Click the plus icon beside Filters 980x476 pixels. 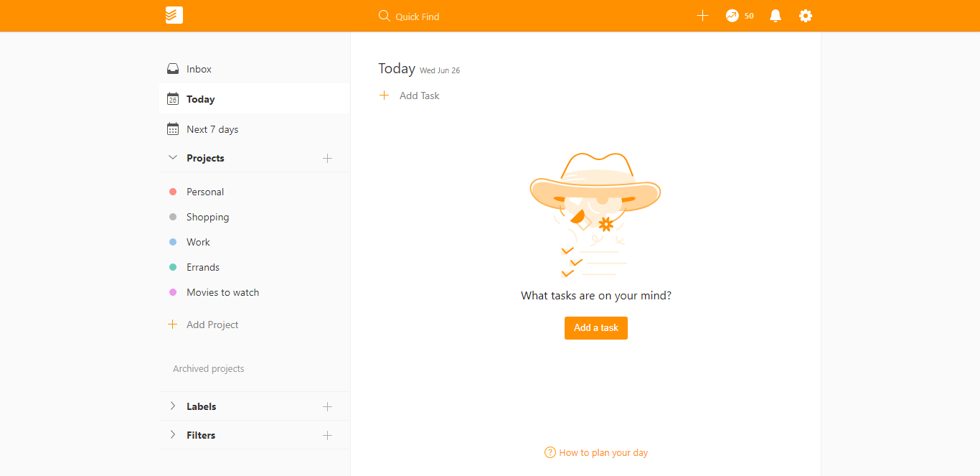click(x=328, y=435)
